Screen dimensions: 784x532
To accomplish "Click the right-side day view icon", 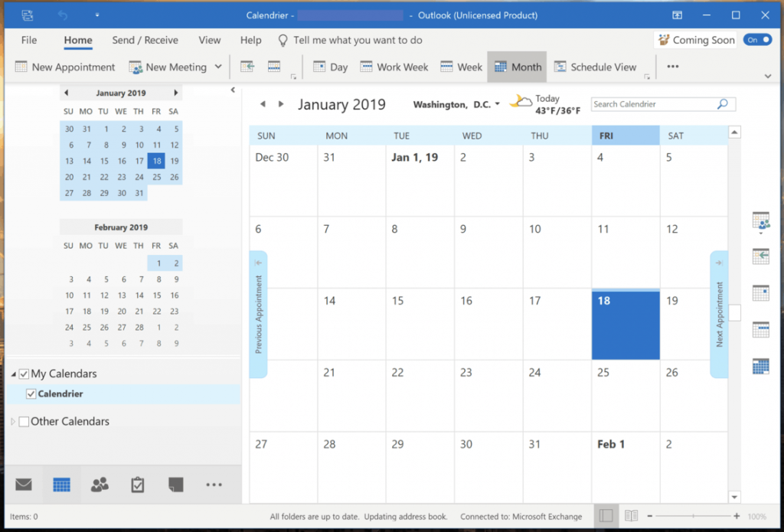I will pos(760,293).
